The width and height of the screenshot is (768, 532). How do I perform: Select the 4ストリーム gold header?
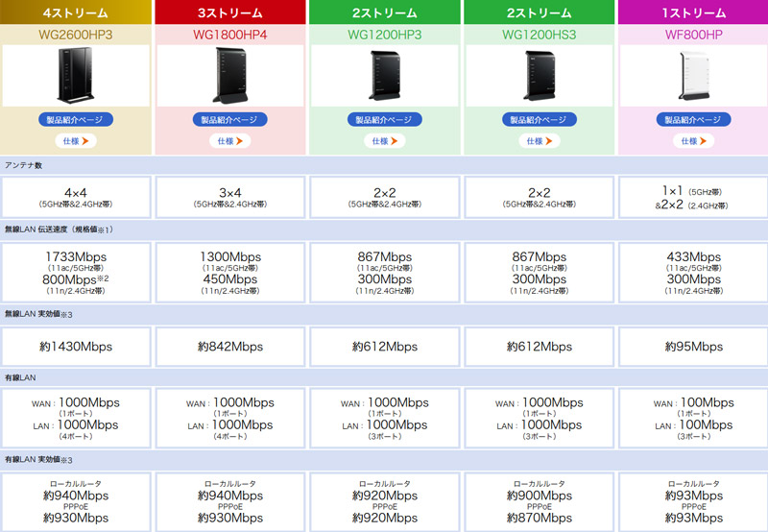pos(76,12)
